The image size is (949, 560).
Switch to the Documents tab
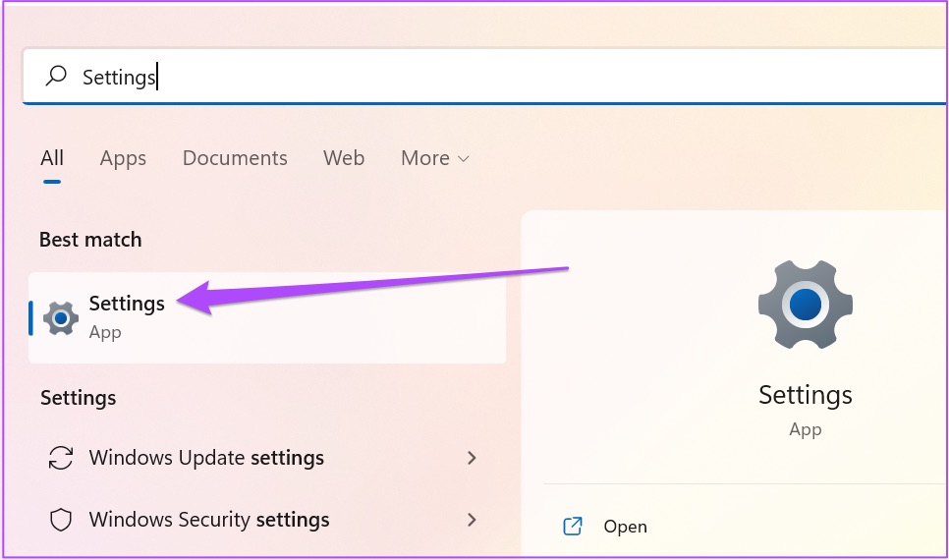(235, 158)
